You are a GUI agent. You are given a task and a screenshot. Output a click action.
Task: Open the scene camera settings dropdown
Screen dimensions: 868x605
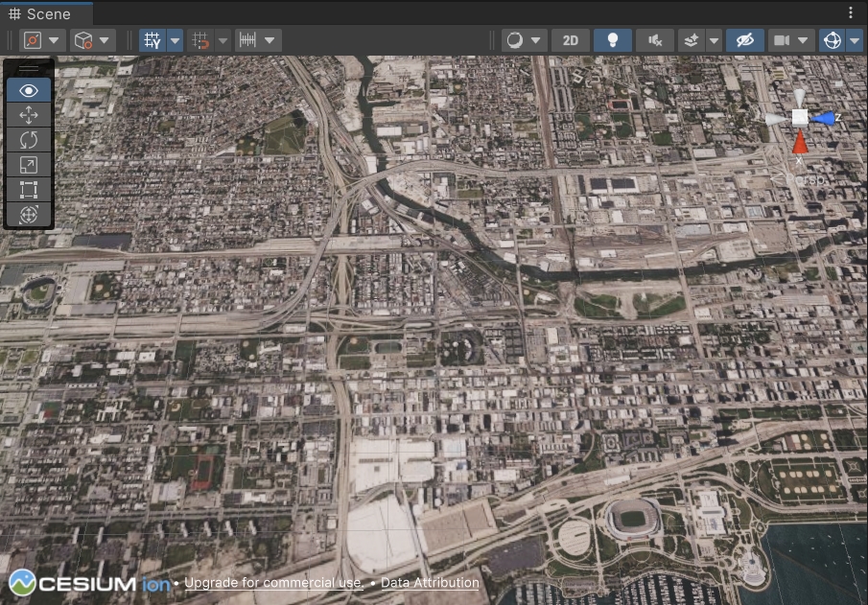pos(791,40)
